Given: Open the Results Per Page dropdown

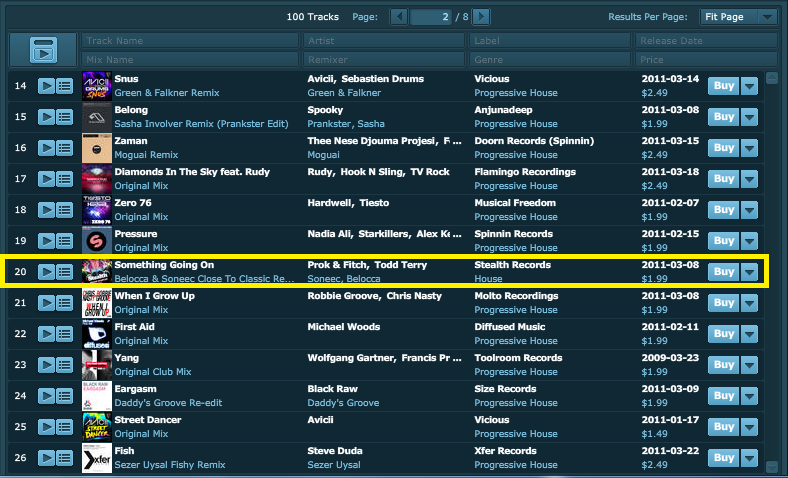Looking at the screenshot, I should (x=739, y=17).
